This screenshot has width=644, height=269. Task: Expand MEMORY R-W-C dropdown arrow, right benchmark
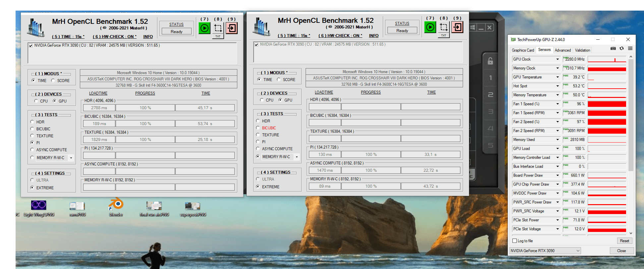297,157
